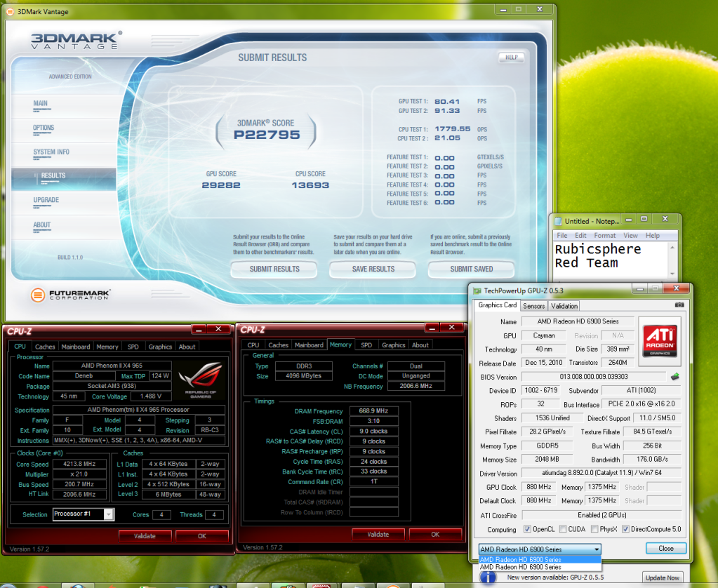Click the DRAM Frequency value 668.9 MHz
Viewport: 718px width, 588px height.
point(373,410)
